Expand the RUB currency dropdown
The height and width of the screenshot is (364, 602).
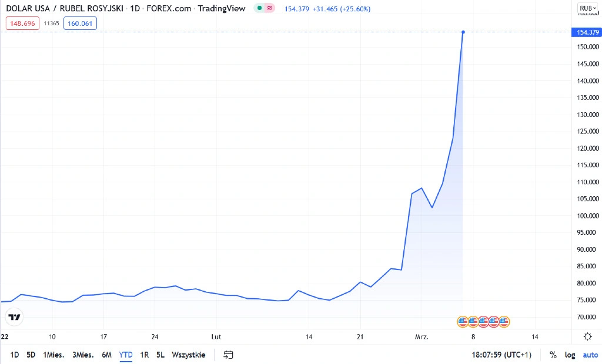point(588,8)
